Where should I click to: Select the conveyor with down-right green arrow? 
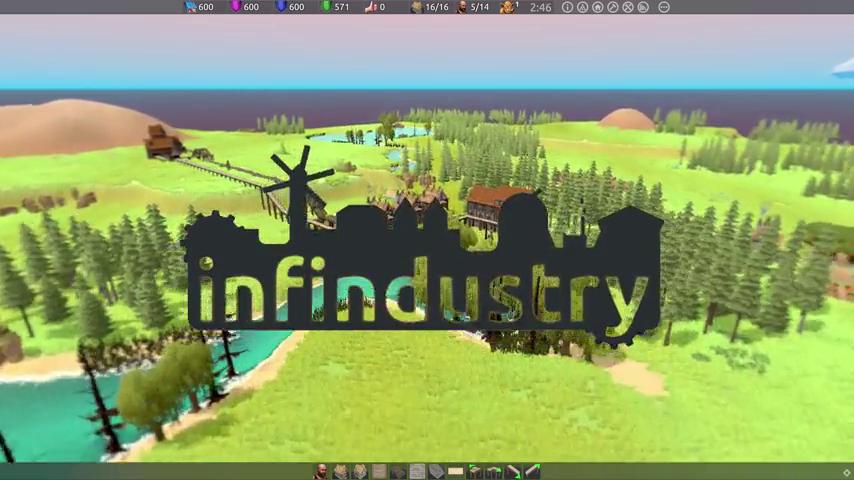point(513,471)
